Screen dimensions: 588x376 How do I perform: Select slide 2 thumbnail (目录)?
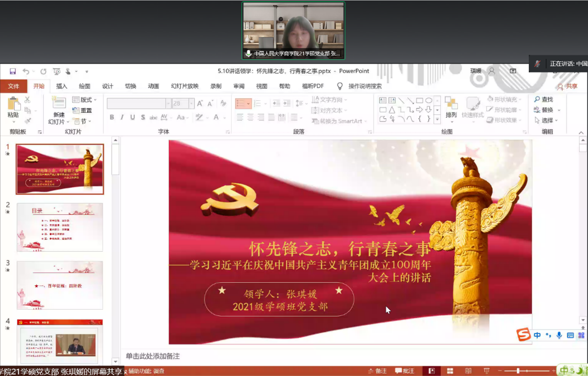[x=60, y=227]
